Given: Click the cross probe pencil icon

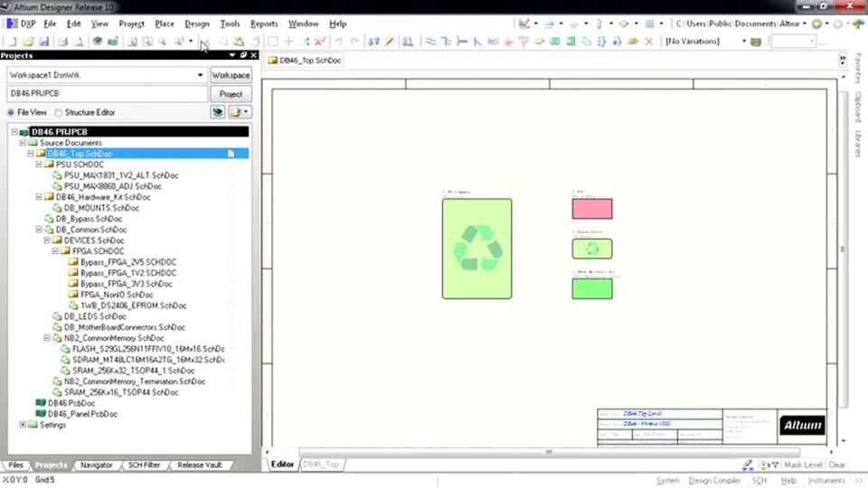Looking at the screenshot, I should (x=389, y=42).
